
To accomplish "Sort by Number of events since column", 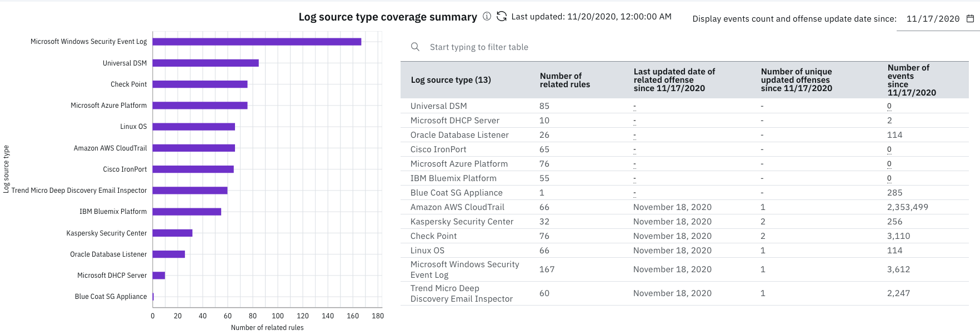I will (911, 80).
